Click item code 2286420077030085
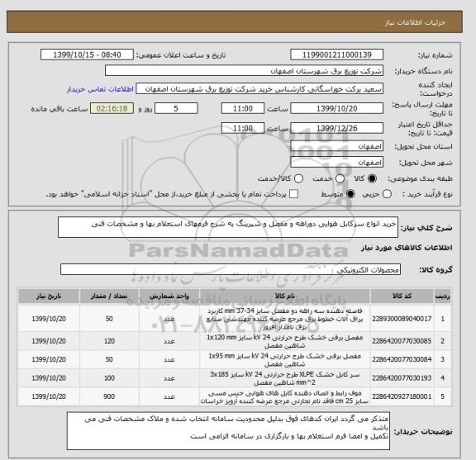Viewport: 476px width, 460px height. coord(402,341)
